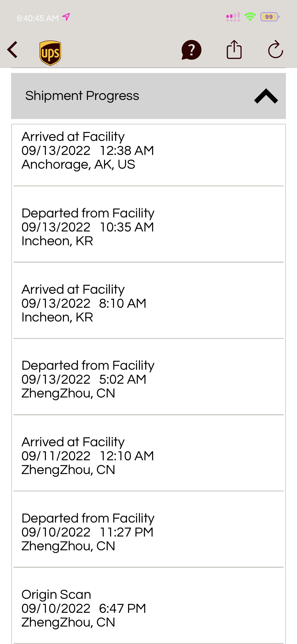
Task: Open the help chat question icon
Action: (191, 50)
